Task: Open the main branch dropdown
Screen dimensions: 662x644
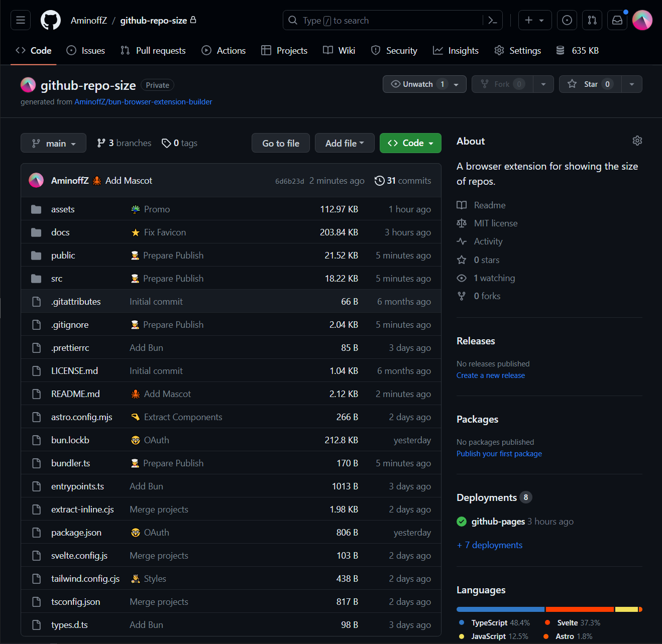Action: pyautogui.click(x=53, y=143)
